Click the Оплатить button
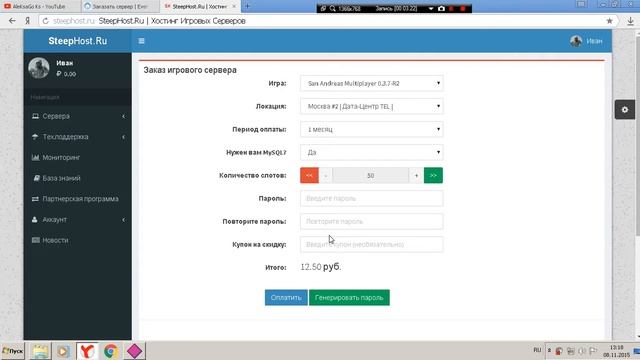This screenshot has width=640, height=360. point(286,298)
